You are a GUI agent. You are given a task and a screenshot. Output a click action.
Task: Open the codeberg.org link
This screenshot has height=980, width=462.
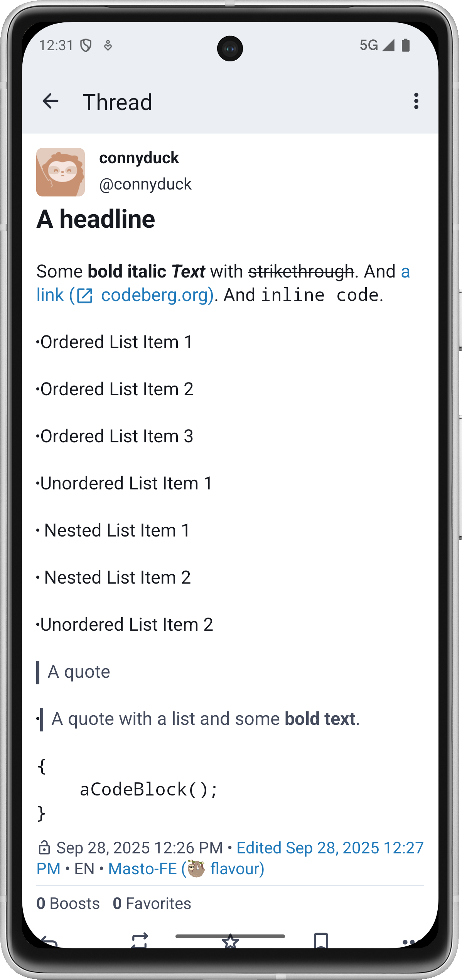tap(156, 295)
